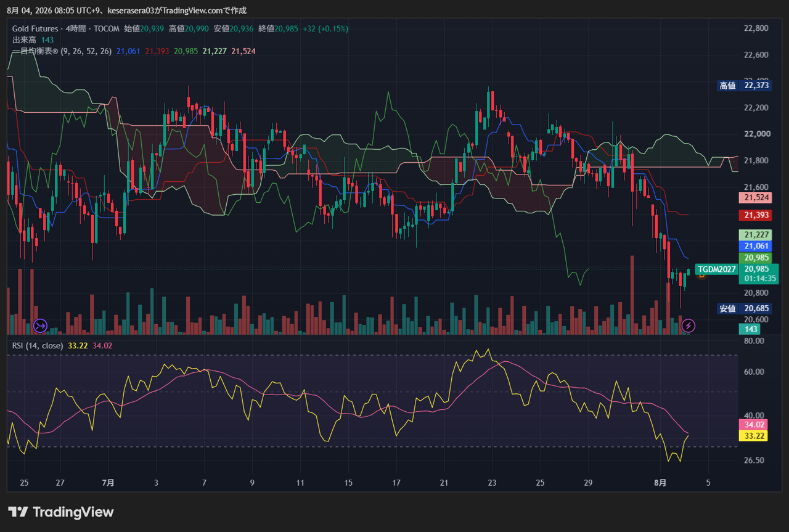Click the light green 21,227 price axis label

[755, 235]
